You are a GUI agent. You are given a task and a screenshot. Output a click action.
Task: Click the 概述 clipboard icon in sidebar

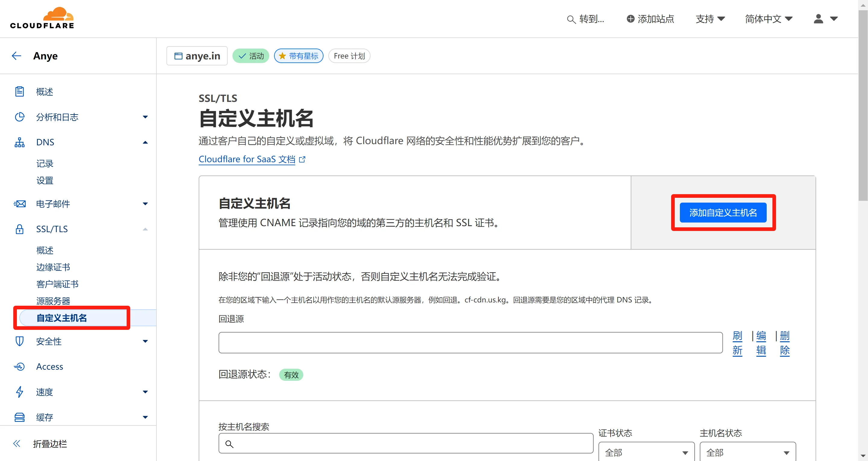tap(19, 92)
